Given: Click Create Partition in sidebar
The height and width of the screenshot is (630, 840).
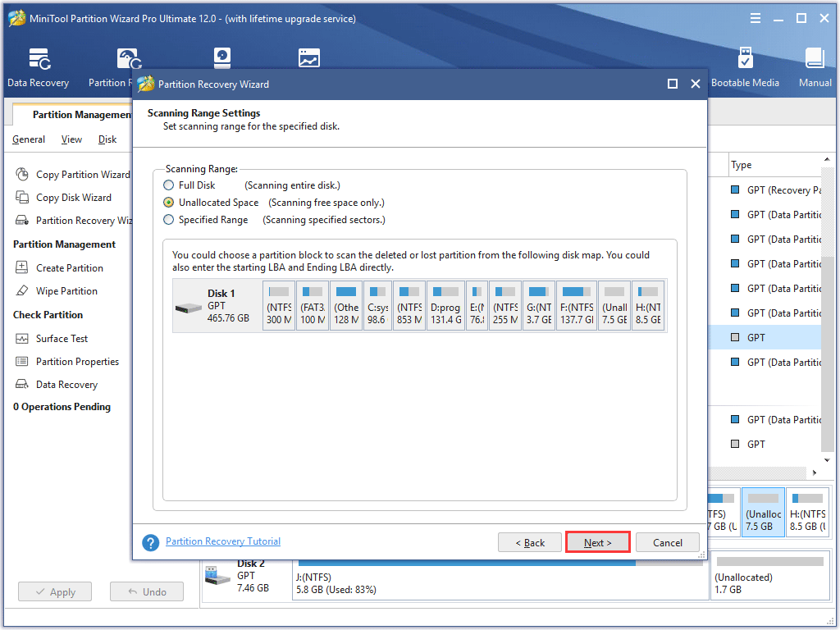Looking at the screenshot, I should point(69,268).
